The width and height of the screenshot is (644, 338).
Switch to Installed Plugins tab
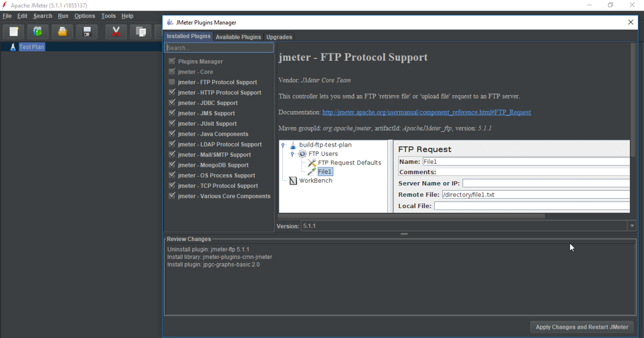tap(189, 36)
